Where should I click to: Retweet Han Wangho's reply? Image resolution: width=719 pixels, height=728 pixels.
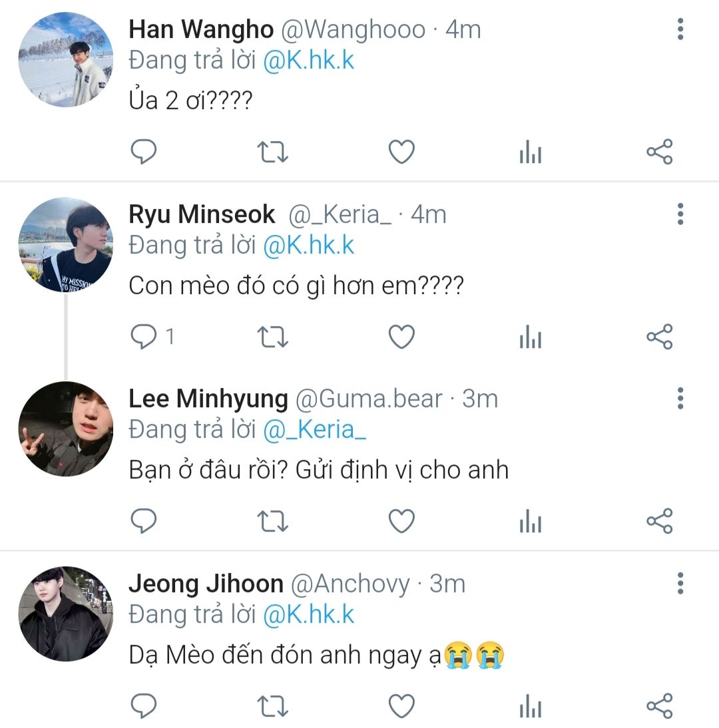272,152
